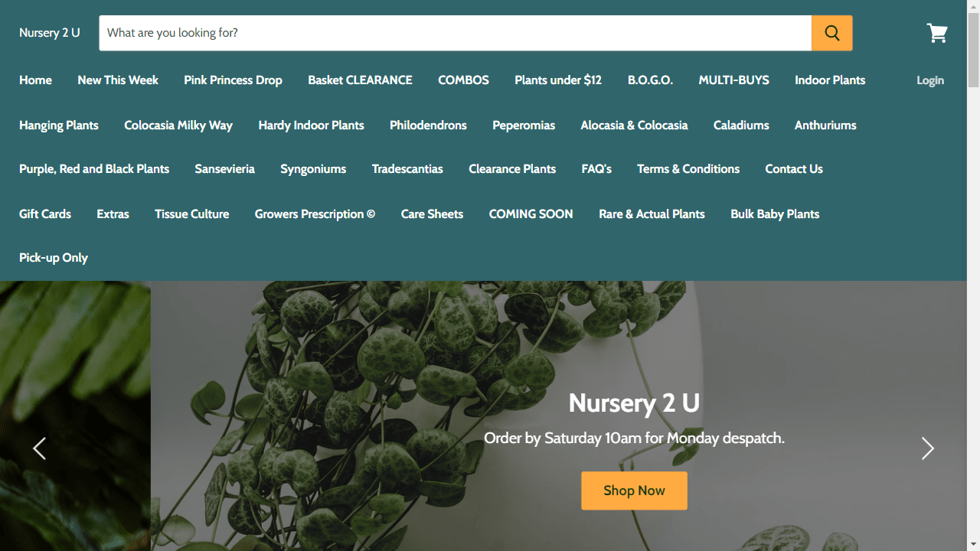Click the Shop Now button
980x551 pixels.
(634, 491)
